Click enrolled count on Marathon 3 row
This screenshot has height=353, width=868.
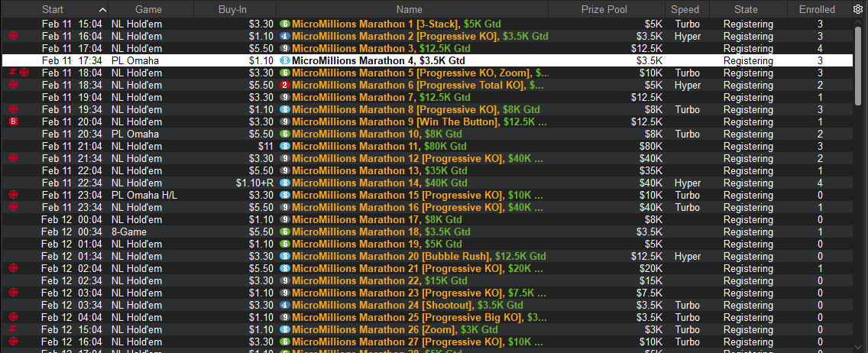click(820, 49)
